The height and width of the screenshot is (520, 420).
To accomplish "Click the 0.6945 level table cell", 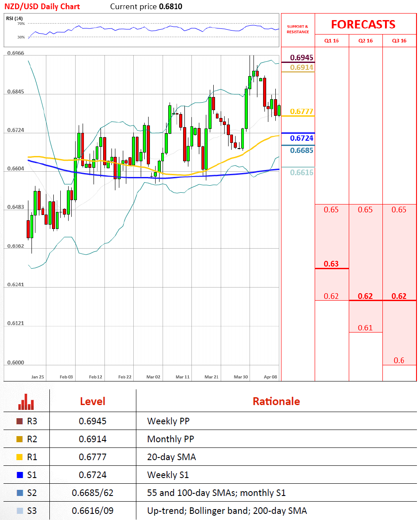I will [93, 421].
